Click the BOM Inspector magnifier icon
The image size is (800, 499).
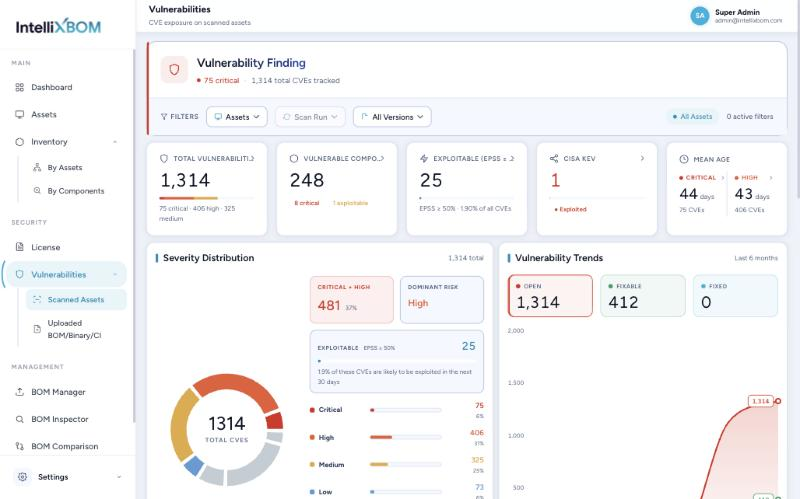click(19, 419)
